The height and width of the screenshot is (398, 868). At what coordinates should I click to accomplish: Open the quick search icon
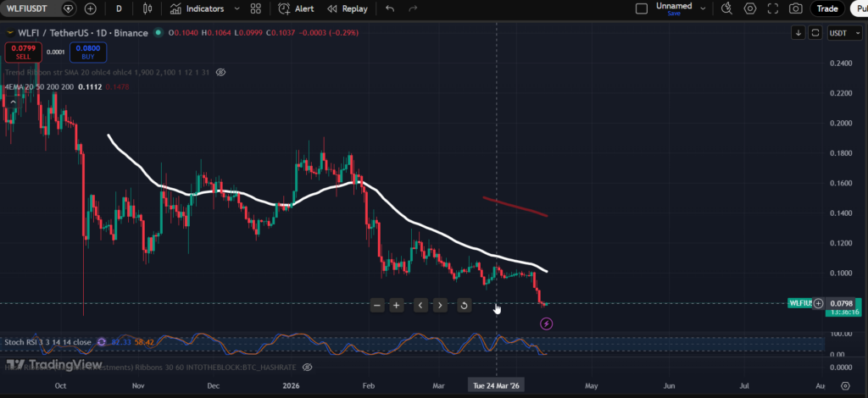726,8
